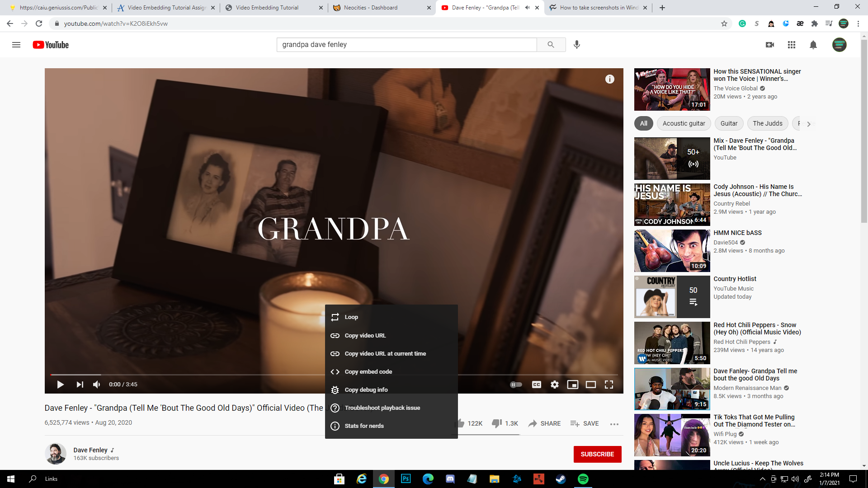The height and width of the screenshot is (488, 868).
Task: Click the SUBSCRIBE button
Action: (x=597, y=454)
